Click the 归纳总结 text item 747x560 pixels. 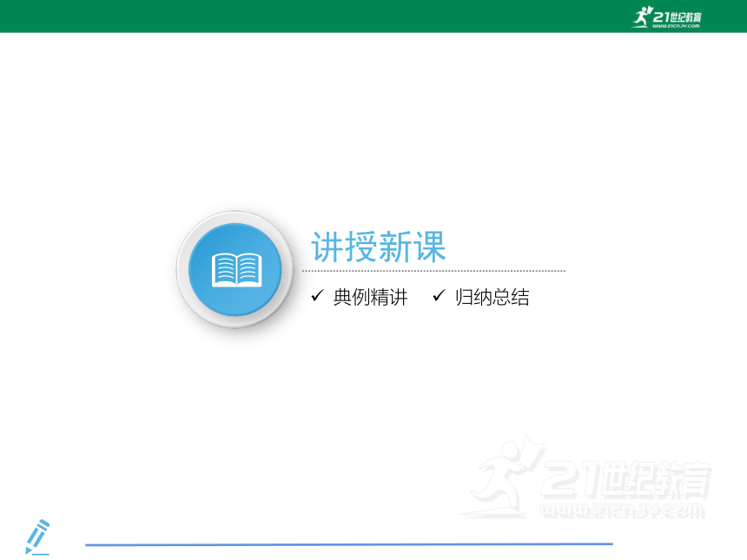pyautogui.click(x=492, y=297)
